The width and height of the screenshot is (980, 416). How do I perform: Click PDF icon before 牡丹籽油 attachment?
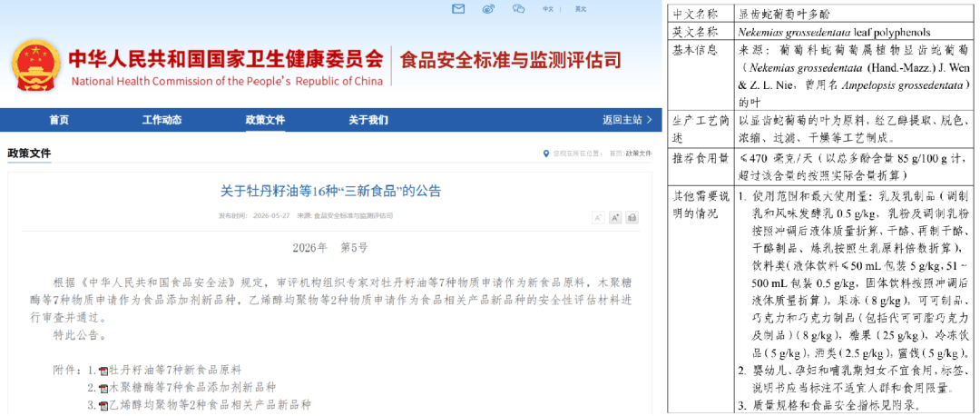pos(103,371)
